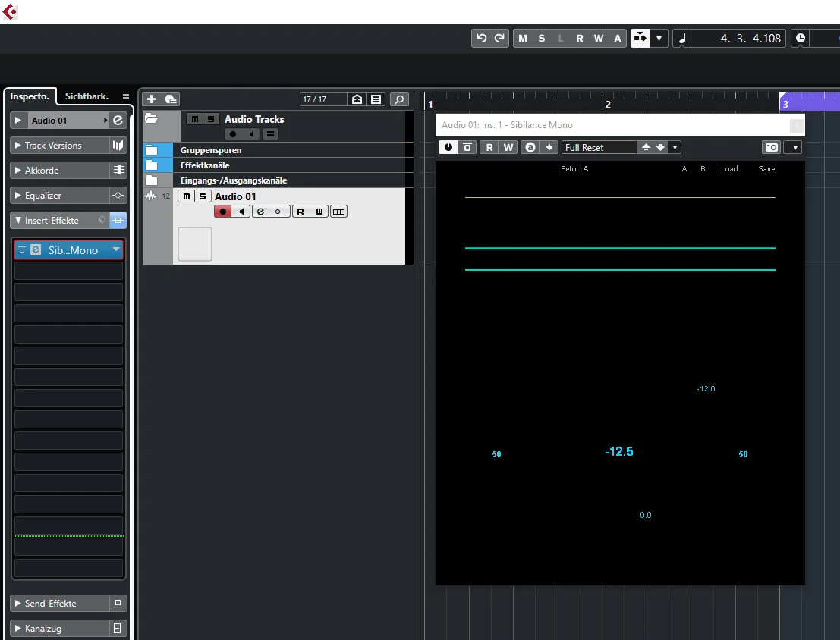Select the Gruppenspuren folder row
This screenshot has width=840, height=640.
[x=278, y=150]
